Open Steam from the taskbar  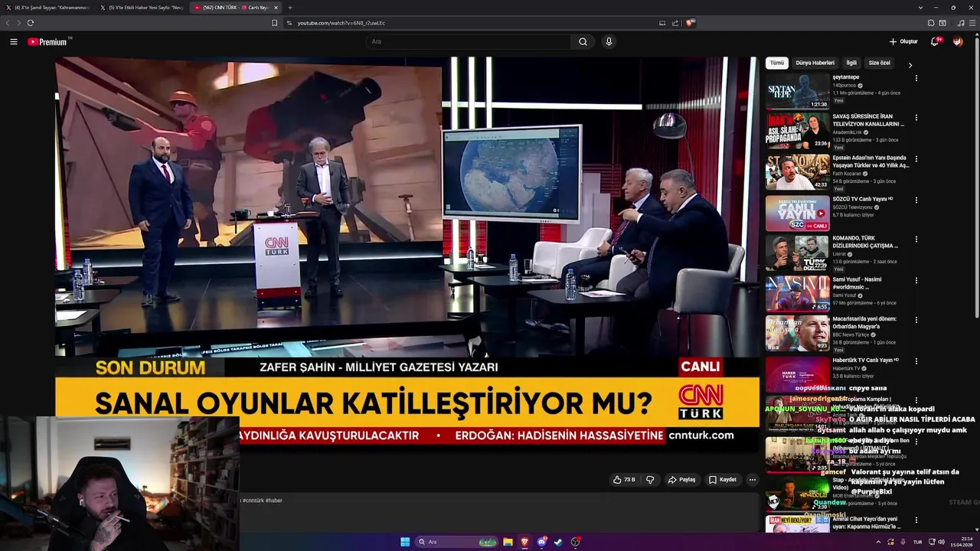(558, 542)
